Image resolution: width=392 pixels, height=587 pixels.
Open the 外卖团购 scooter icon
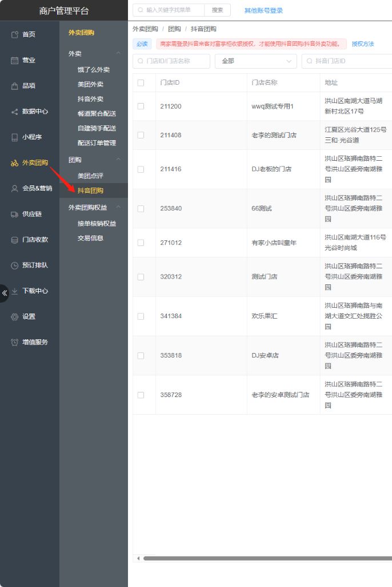tap(15, 163)
